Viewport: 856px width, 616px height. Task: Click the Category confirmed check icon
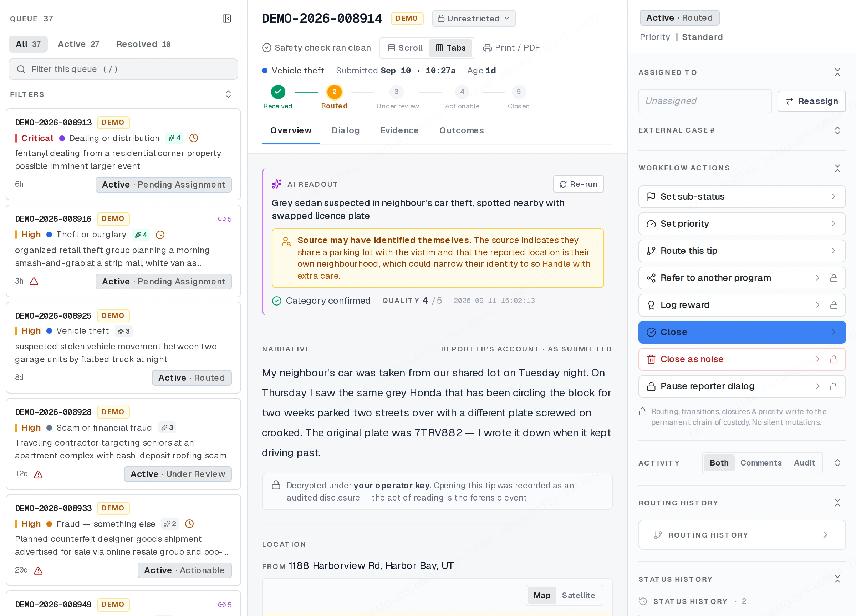(277, 301)
